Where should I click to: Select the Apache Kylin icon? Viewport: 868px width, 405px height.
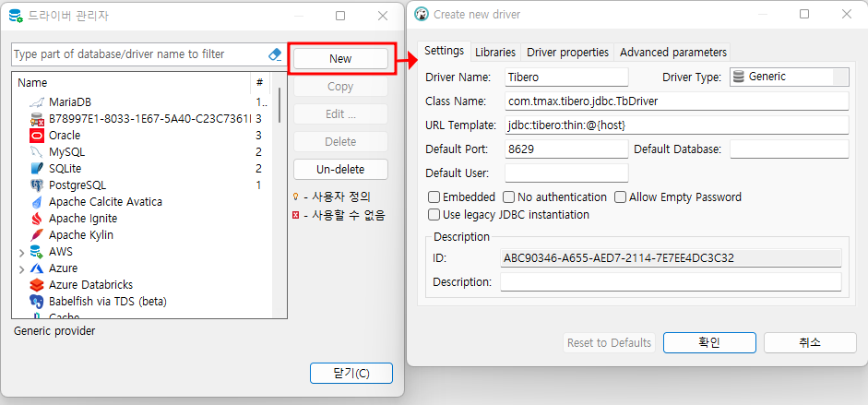(37, 235)
